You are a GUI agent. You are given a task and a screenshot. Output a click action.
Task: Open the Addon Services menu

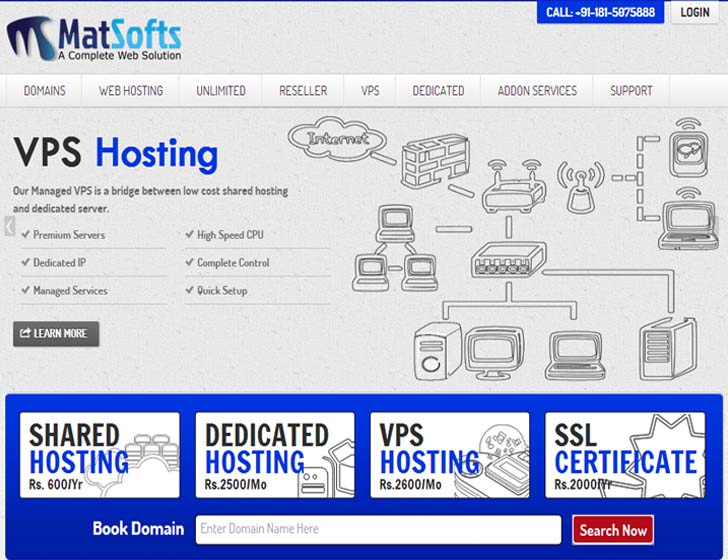537,91
